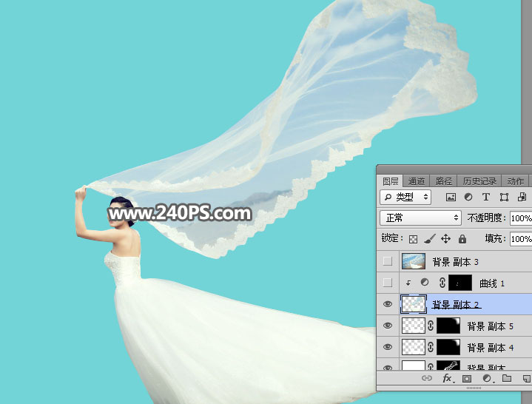The width and height of the screenshot is (532, 404).
Task: Select the 背景 副本 5 layer mask
Action: click(x=448, y=326)
